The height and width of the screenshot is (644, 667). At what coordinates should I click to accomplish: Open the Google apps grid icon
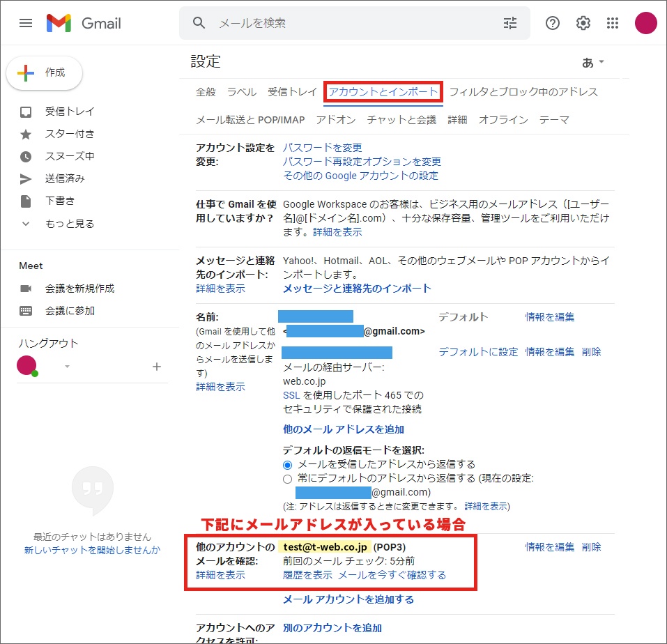pyautogui.click(x=613, y=23)
